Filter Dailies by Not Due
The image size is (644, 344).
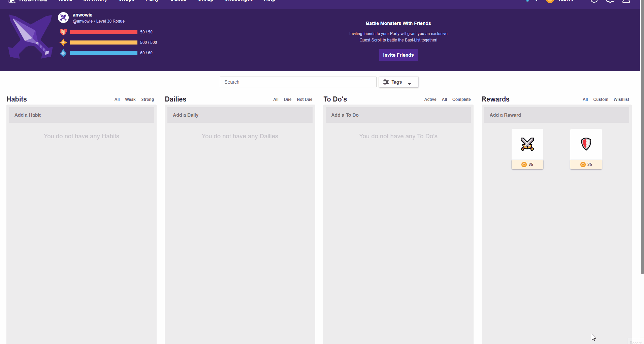tap(304, 99)
